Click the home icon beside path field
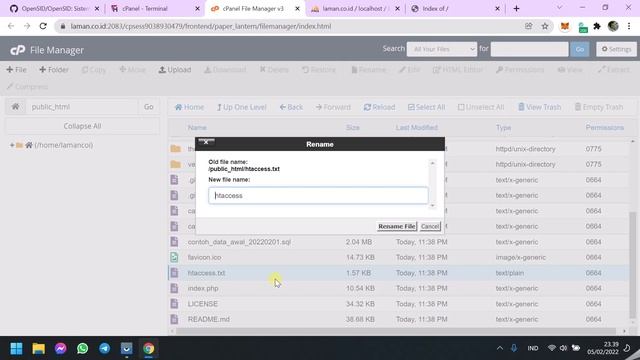The height and width of the screenshot is (360, 640). (x=15, y=107)
